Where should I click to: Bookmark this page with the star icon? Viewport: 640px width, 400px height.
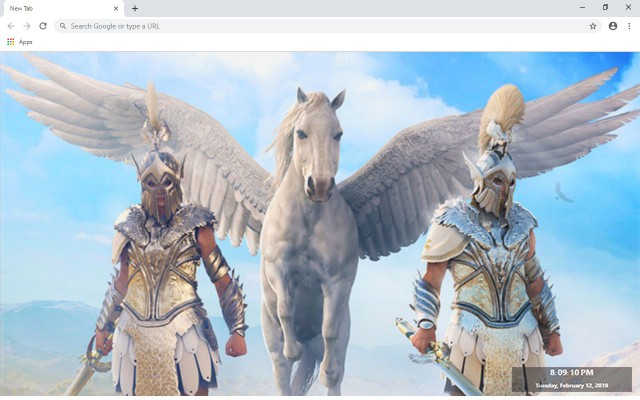pyautogui.click(x=593, y=26)
